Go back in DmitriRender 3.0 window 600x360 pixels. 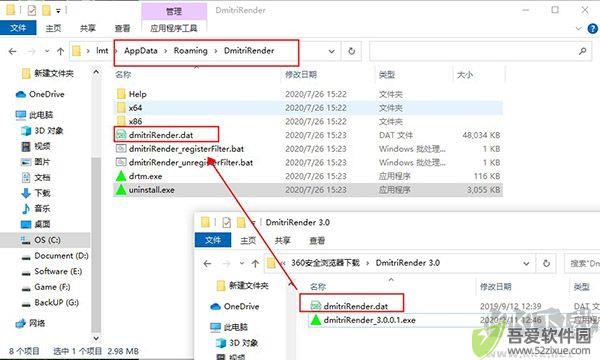click(207, 264)
